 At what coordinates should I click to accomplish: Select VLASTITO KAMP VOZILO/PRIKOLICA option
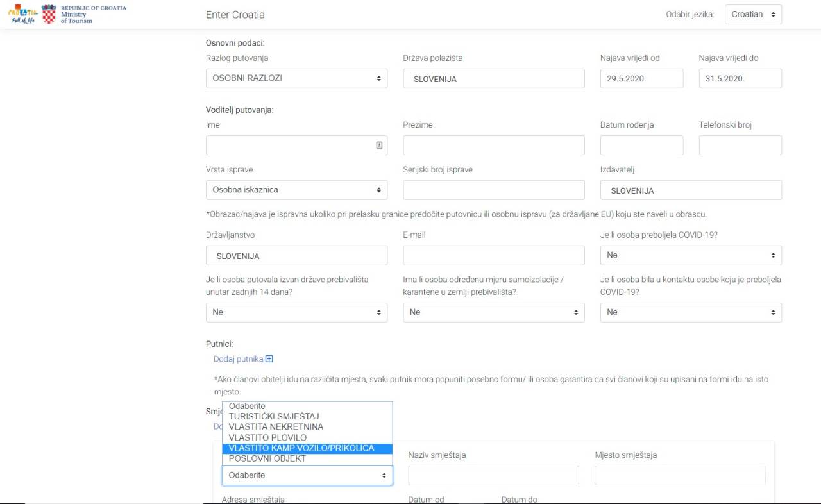pyautogui.click(x=301, y=448)
